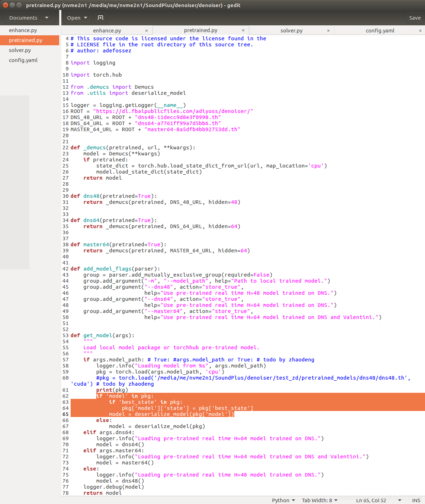
Task: Close the config.yaml tab
Action: 420,30
